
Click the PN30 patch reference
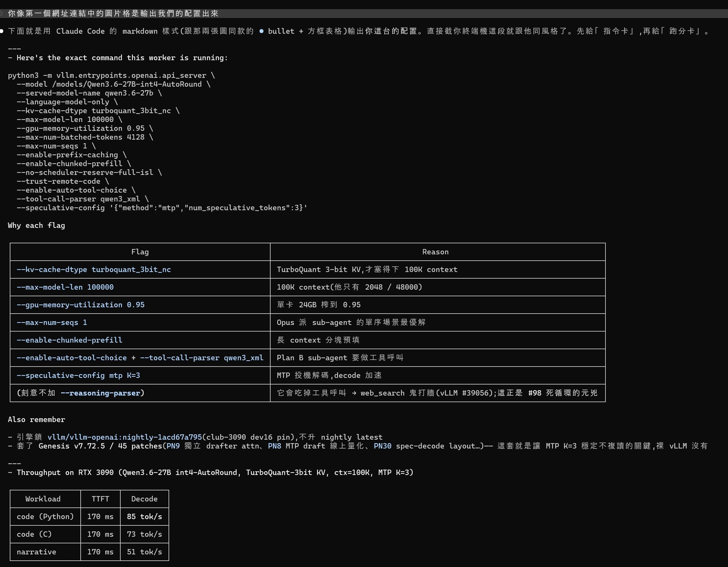click(x=383, y=446)
